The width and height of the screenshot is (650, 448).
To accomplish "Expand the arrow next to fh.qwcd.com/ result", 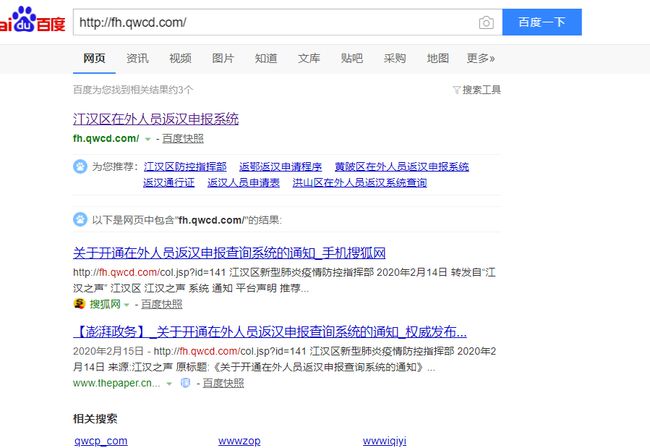I will coord(147,139).
